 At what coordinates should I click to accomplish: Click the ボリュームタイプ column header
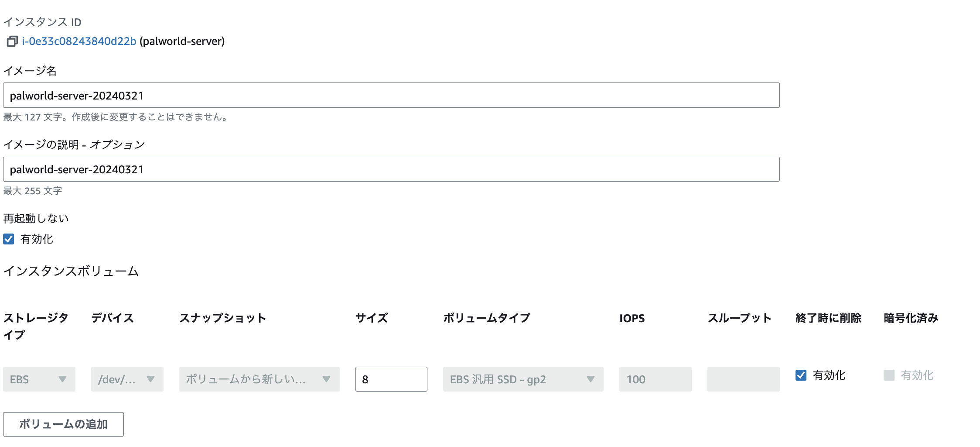(x=487, y=318)
